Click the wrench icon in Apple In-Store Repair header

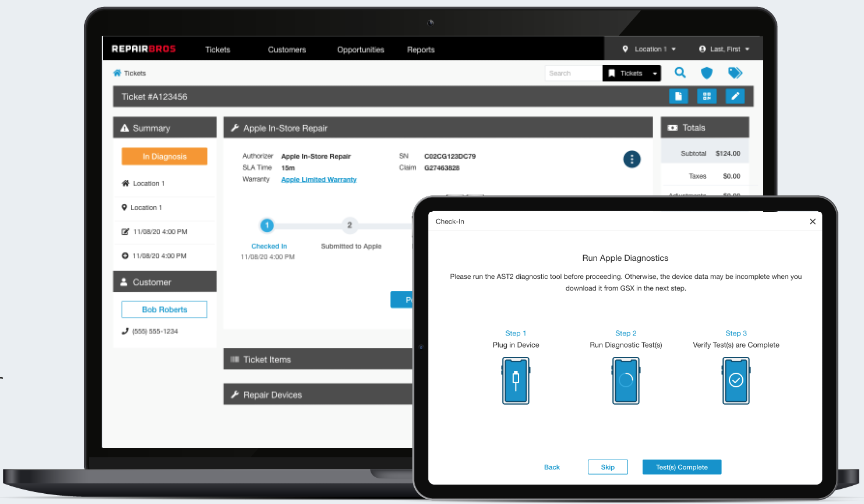click(235, 128)
